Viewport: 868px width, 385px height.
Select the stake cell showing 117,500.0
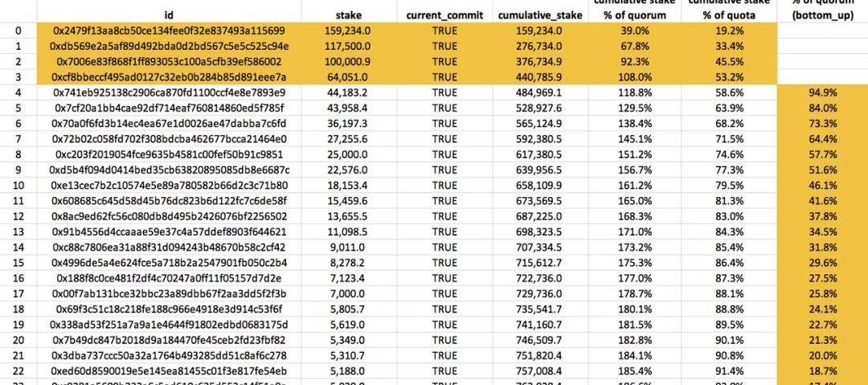349,47
